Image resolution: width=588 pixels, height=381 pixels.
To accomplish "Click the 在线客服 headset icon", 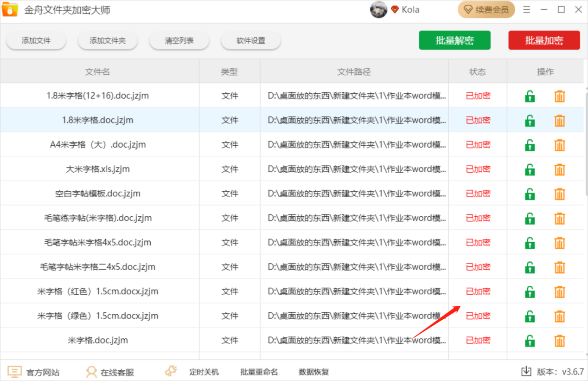I will 90,371.
